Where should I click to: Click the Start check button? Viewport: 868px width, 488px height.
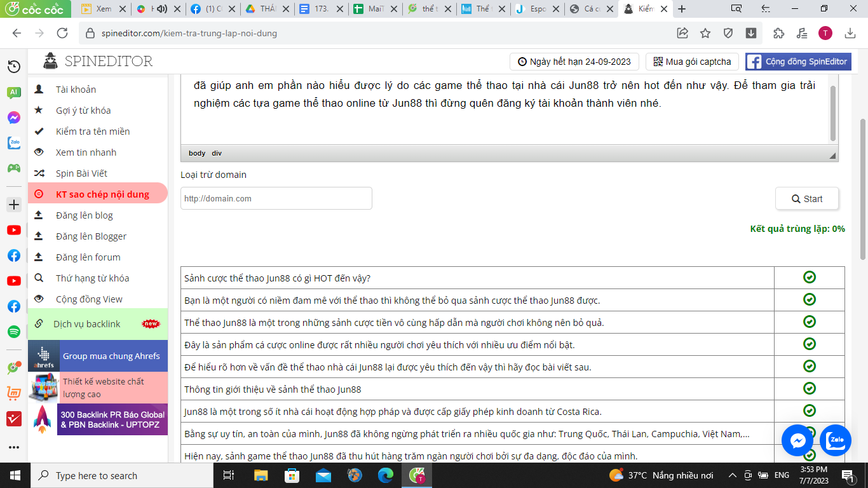[807, 199]
